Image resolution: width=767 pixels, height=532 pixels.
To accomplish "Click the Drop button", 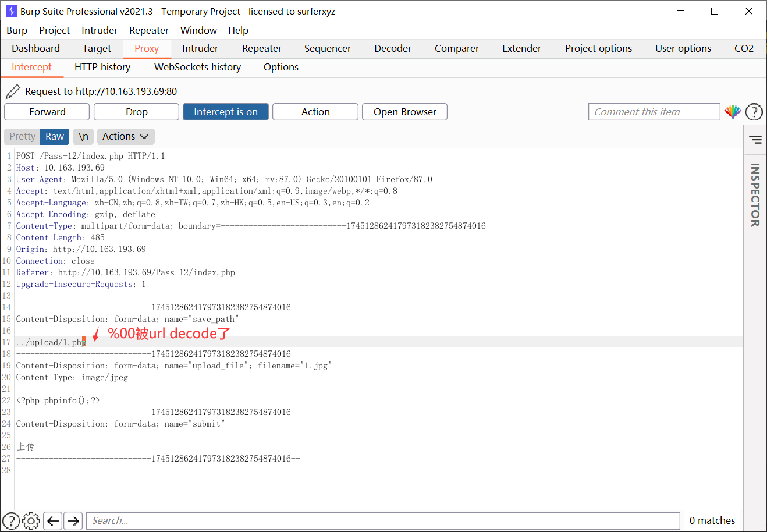I will [x=137, y=112].
